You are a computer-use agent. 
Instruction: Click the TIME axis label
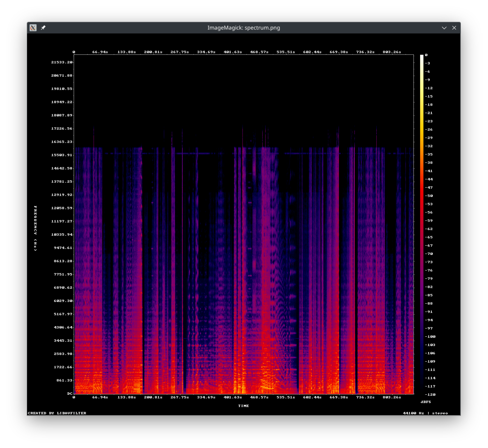[x=244, y=406]
